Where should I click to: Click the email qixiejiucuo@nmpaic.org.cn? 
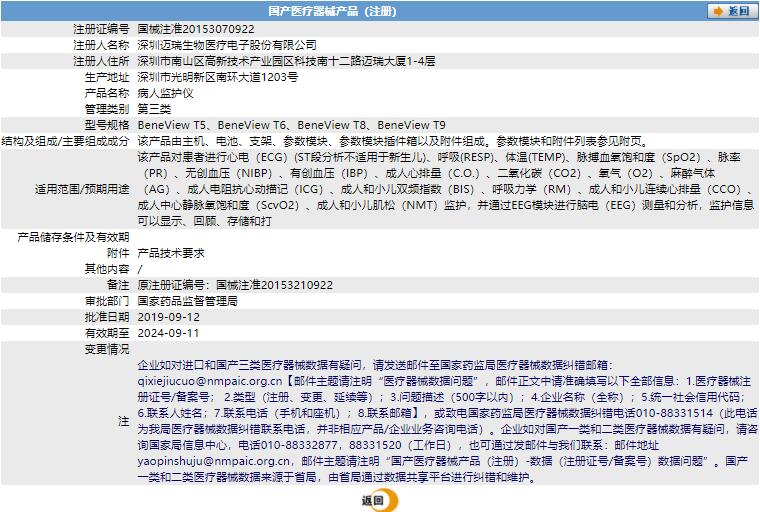[x=209, y=381]
